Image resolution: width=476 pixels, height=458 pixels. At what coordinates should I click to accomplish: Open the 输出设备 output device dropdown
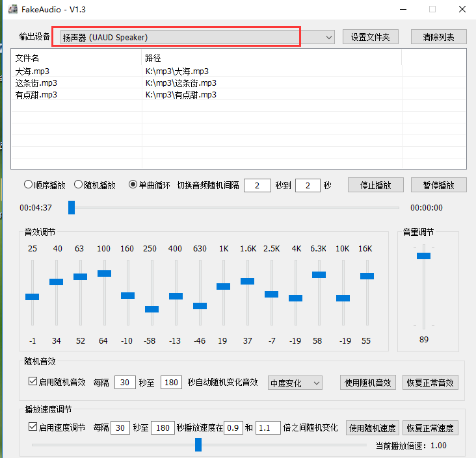coord(197,37)
